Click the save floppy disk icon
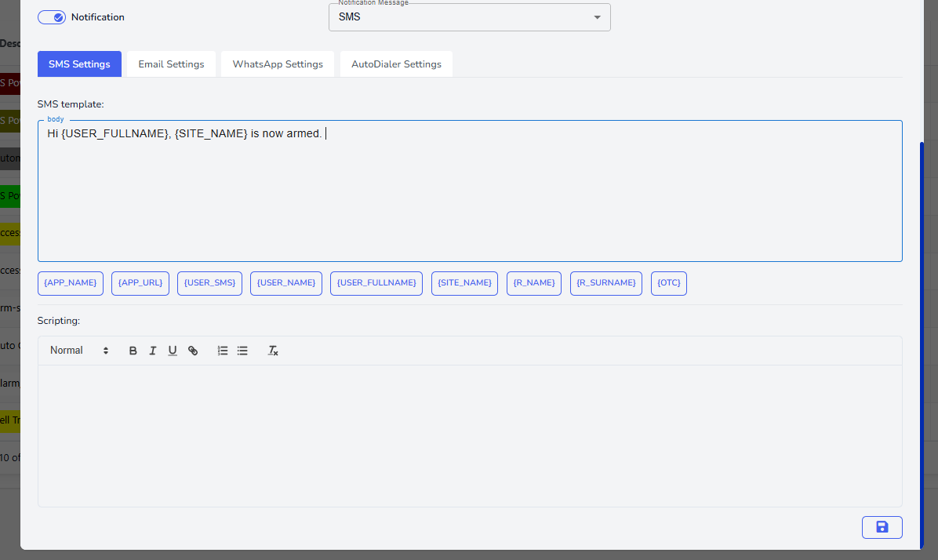 pos(882,527)
